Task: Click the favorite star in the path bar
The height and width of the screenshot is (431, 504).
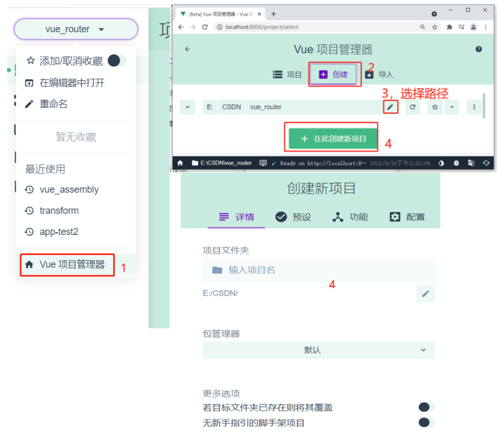Action: tap(435, 107)
